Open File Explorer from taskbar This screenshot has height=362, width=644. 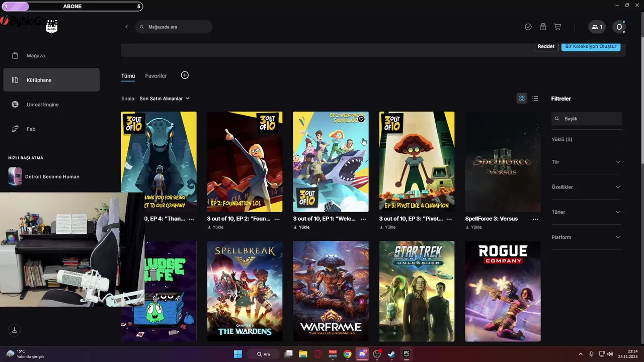[x=303, y=354]
